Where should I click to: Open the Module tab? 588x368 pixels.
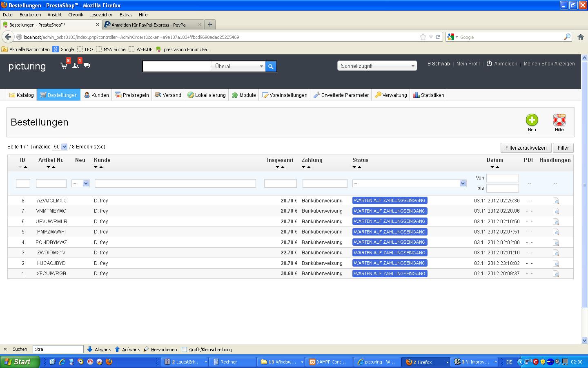click(x=244, y=95)
